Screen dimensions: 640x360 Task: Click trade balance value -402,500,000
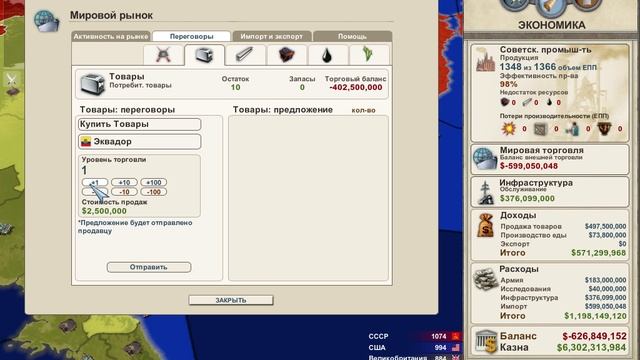coord(356,87)
